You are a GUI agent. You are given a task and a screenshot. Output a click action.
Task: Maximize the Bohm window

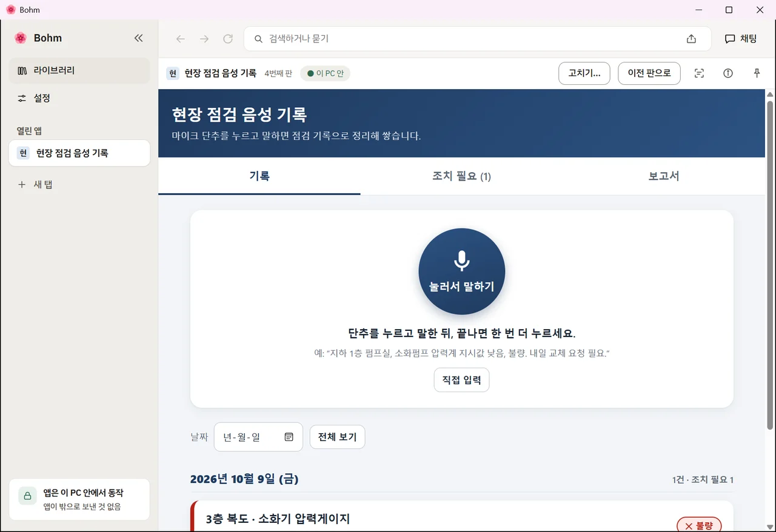[729, 10]
